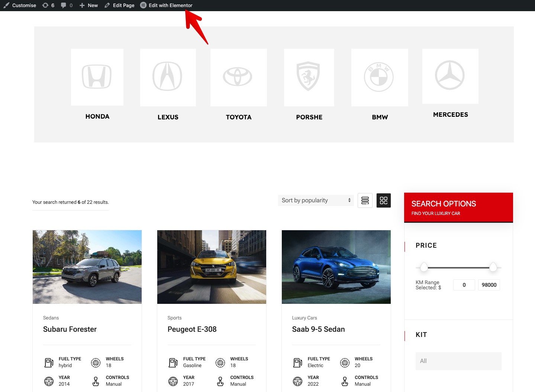
Task: Click the SEARCH OPTIONS panel header
Action: pos(458,208)
